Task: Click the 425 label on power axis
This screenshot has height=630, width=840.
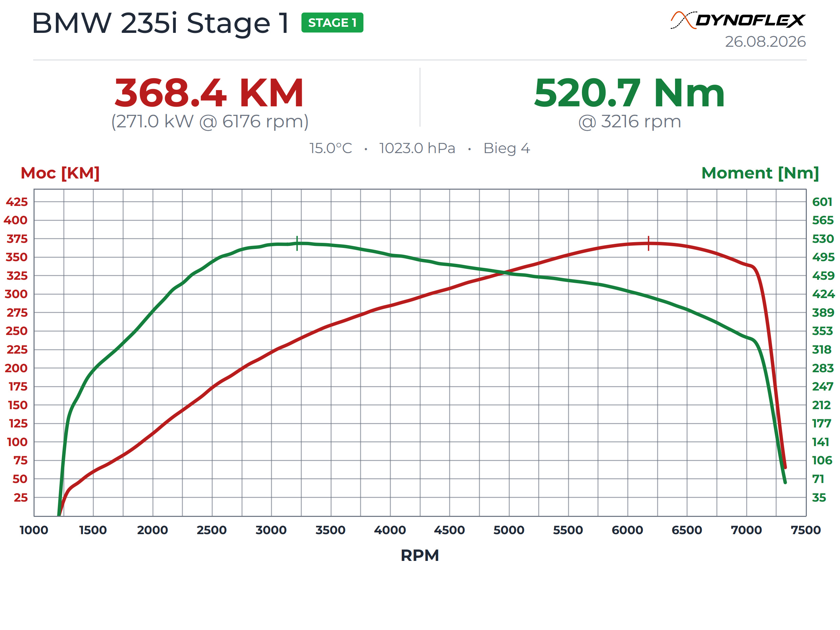Action: coord(17,202)
